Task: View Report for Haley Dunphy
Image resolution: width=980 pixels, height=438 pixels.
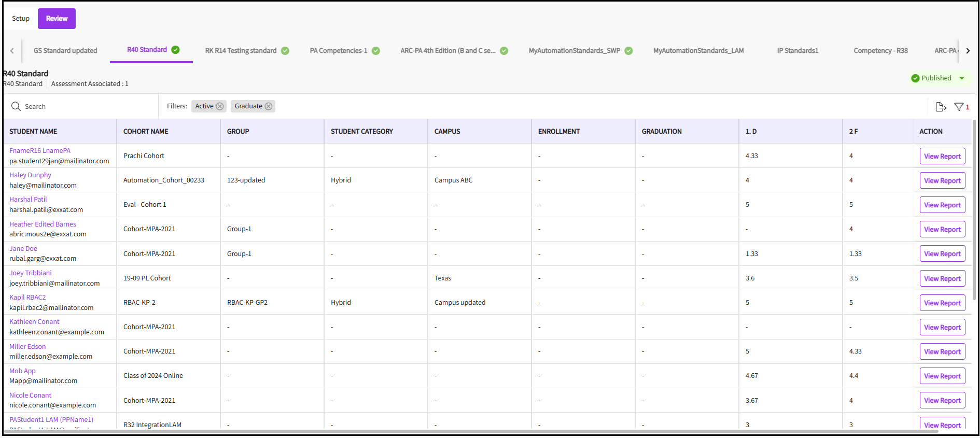Action: pos(942,181)
